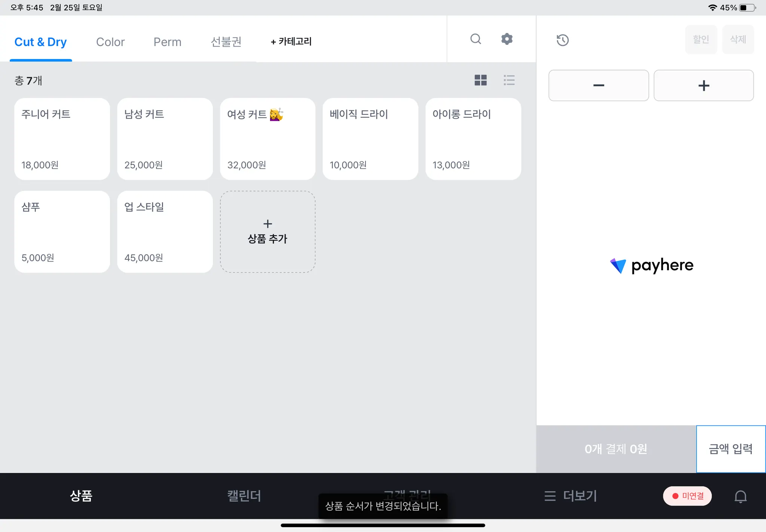The image size is (766, 532).
Task: Switch to grid view layout icon
Action: coord(481,80)
